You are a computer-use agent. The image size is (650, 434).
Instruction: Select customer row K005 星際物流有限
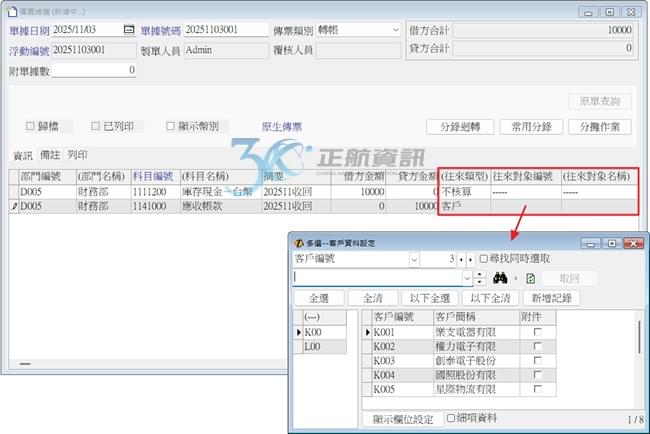click(459, 389)
